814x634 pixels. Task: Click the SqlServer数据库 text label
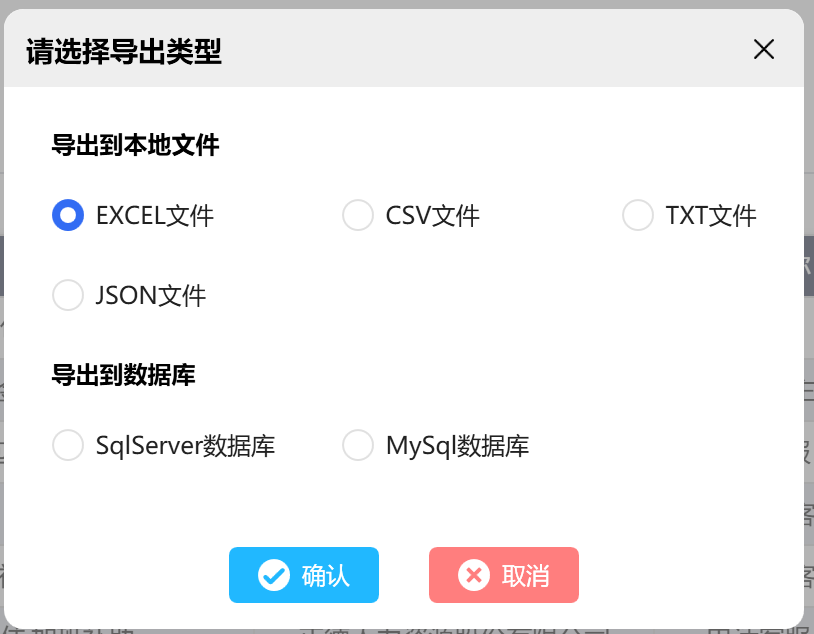185,446
